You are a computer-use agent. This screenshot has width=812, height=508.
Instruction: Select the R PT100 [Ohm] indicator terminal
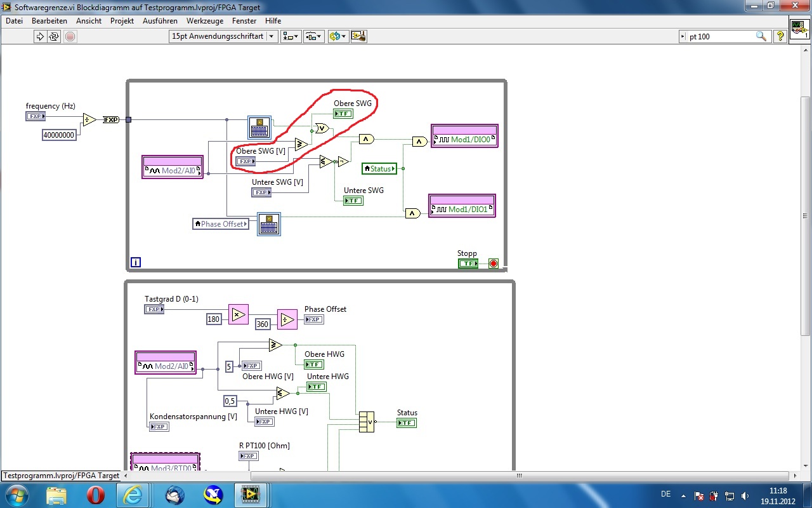249,456
